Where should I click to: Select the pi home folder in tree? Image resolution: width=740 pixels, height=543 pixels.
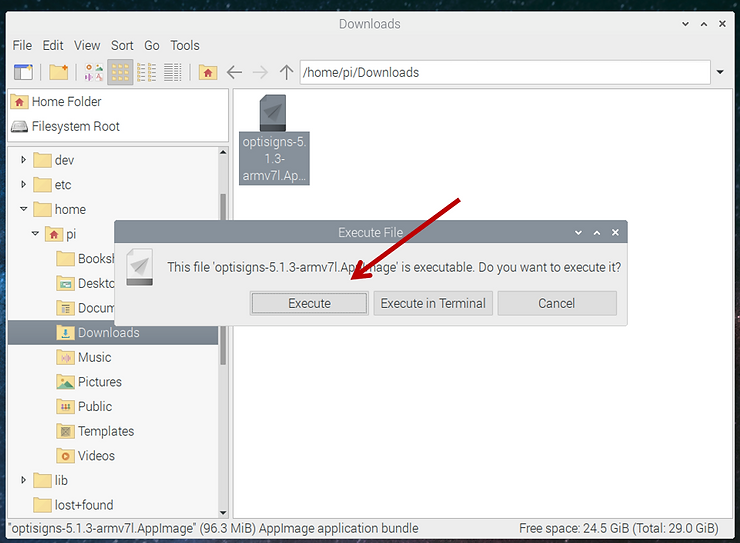point(70,234)
